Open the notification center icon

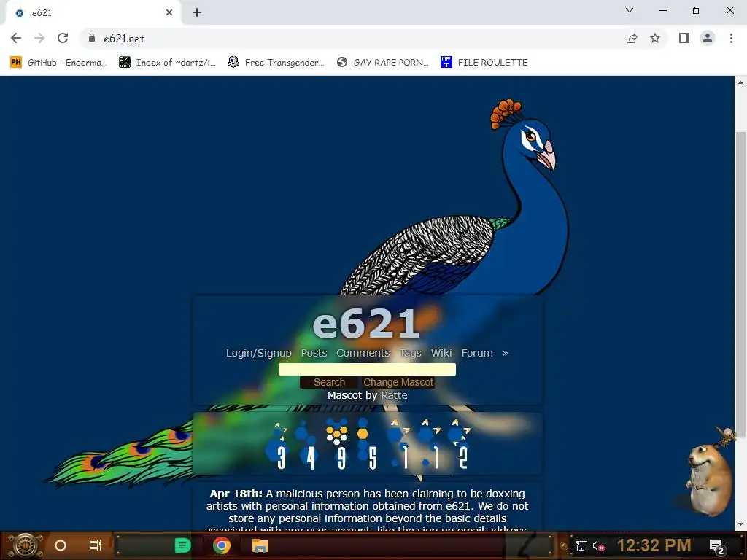(x=717, y=546)
